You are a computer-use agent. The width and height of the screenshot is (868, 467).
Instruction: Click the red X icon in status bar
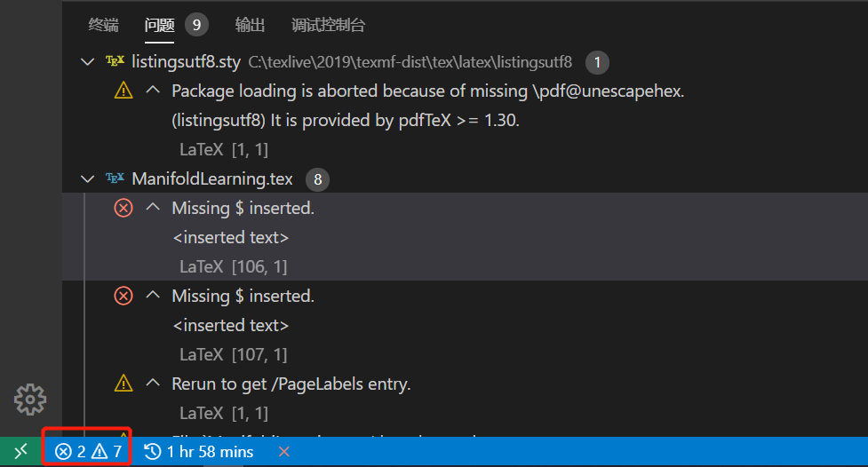pyautogui.click(x=284, y=452)
